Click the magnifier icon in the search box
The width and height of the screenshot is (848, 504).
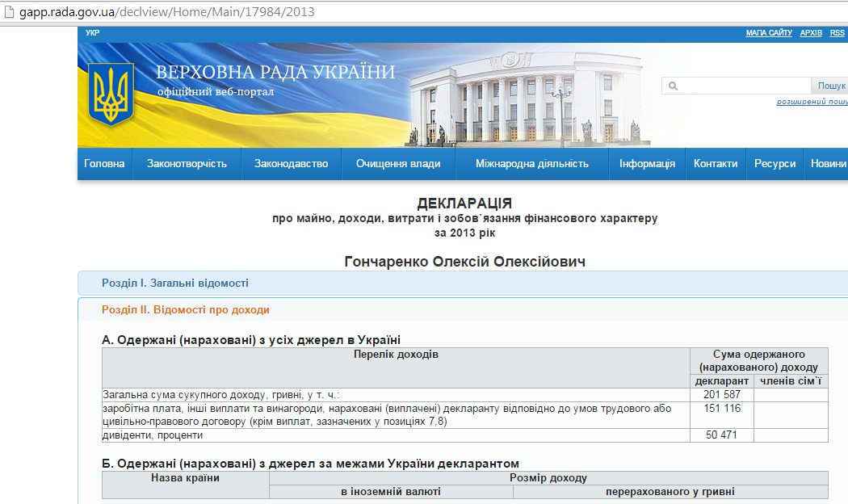tap(673, 86)
